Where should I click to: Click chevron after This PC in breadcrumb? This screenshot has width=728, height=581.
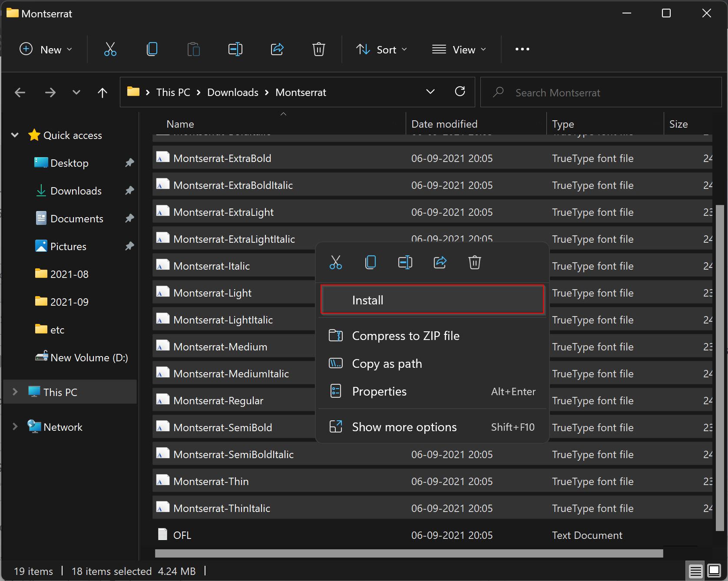coord(199,92)
